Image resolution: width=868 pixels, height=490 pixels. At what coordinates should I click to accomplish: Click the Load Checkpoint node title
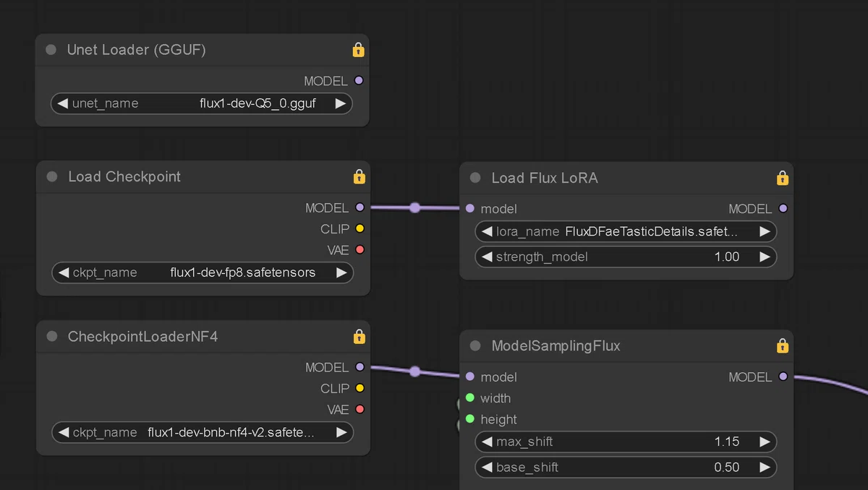124,176
